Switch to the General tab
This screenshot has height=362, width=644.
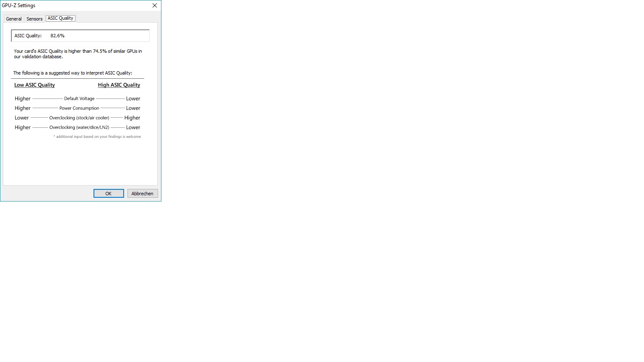14,19
